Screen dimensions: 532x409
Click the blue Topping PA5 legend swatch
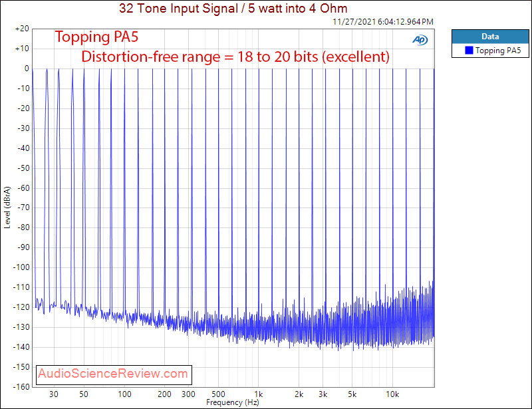469,51
